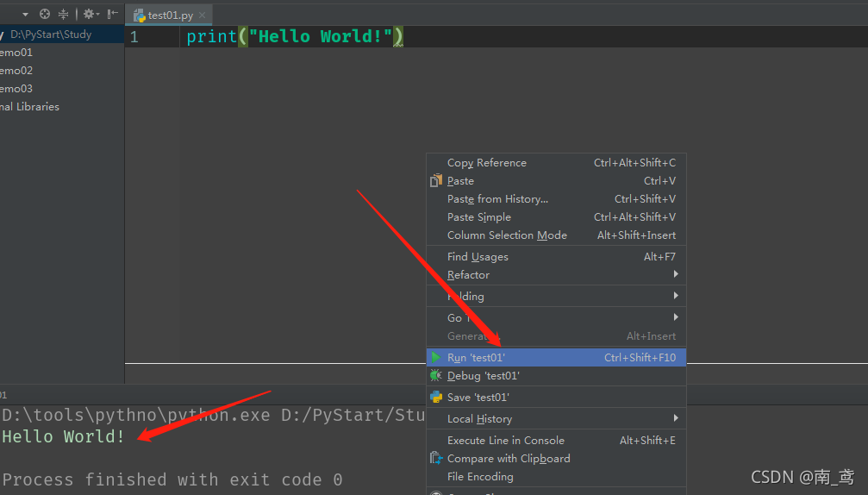
Task: Choose Save 'test01' menu entry
Action: click(556, 398)
